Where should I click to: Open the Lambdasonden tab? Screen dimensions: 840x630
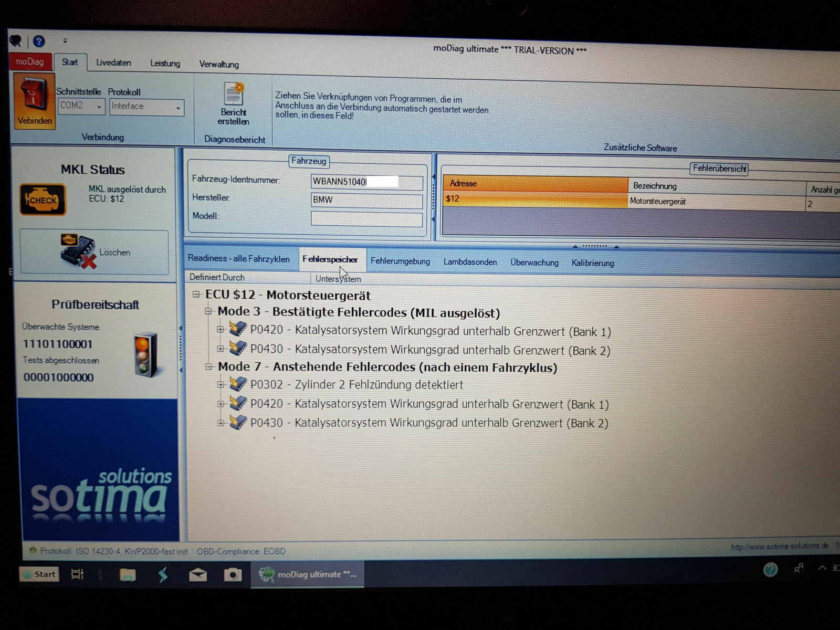click(x=470, y=262)
